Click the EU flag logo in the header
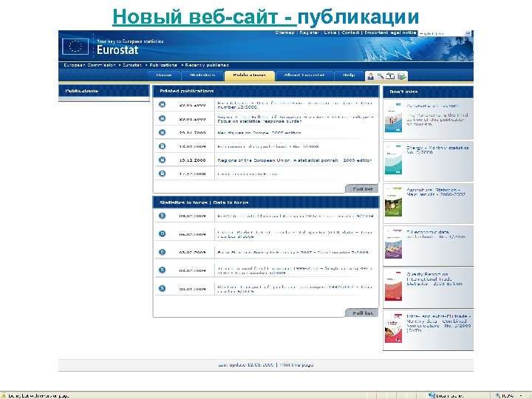The width and height of the screenshot is (532, 399). (x=75, y=47)
